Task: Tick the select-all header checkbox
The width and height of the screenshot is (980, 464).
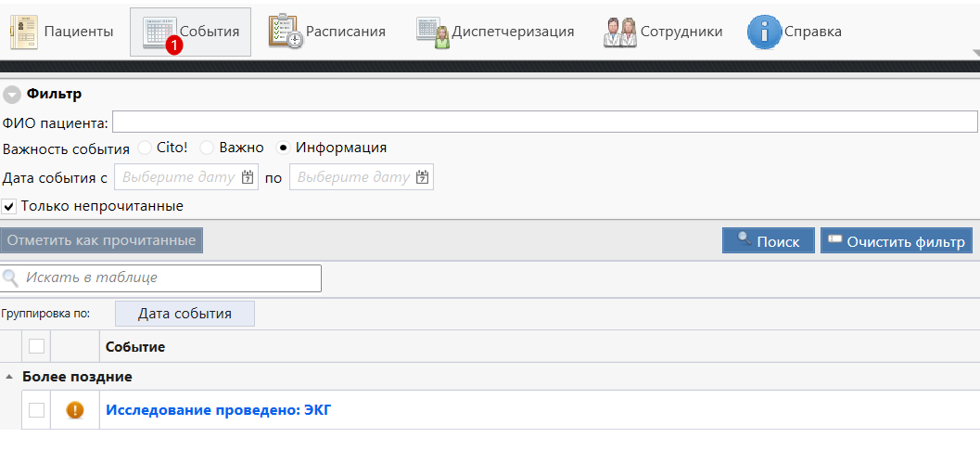Action: pos(36,346)
